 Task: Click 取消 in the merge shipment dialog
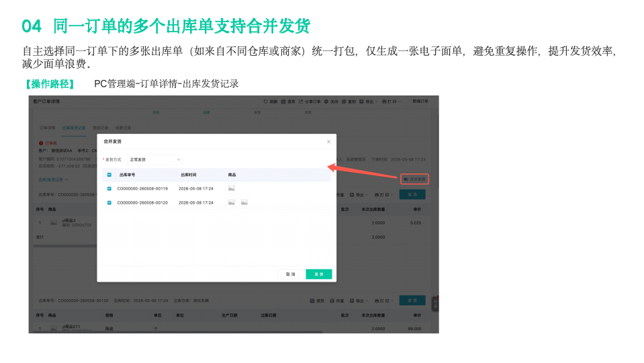290,274
